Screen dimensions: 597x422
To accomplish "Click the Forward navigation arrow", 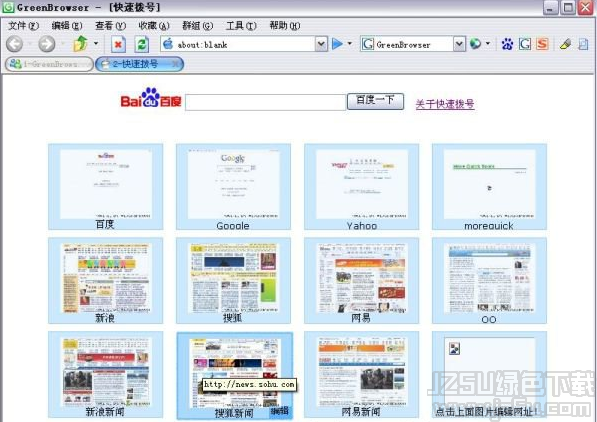I will click(46, 44).
